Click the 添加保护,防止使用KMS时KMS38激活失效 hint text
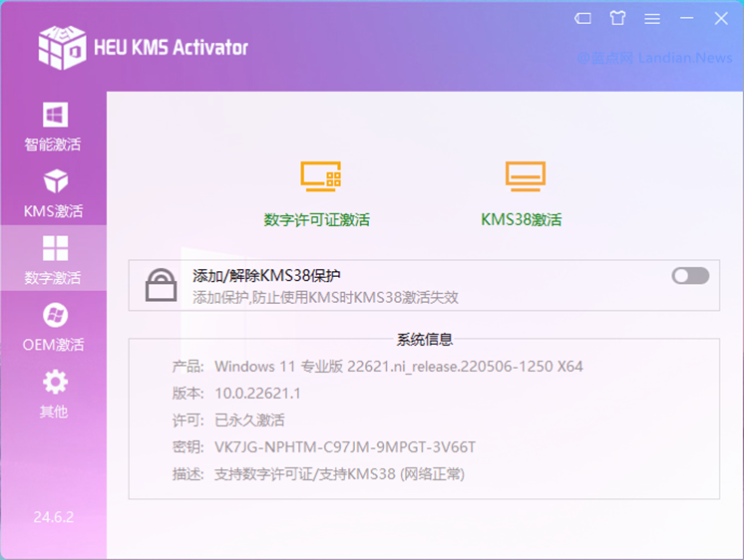744x560 pixels. pyautogui.click(x=325, y=297)
